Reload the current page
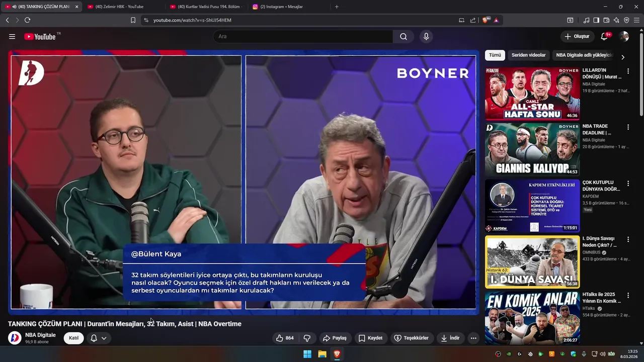 point(27,20)
